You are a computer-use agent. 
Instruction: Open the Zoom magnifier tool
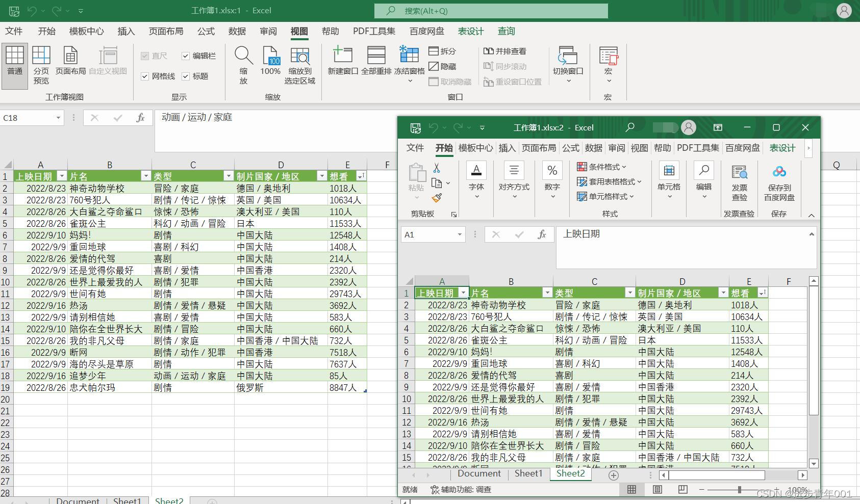click(244, 56)
